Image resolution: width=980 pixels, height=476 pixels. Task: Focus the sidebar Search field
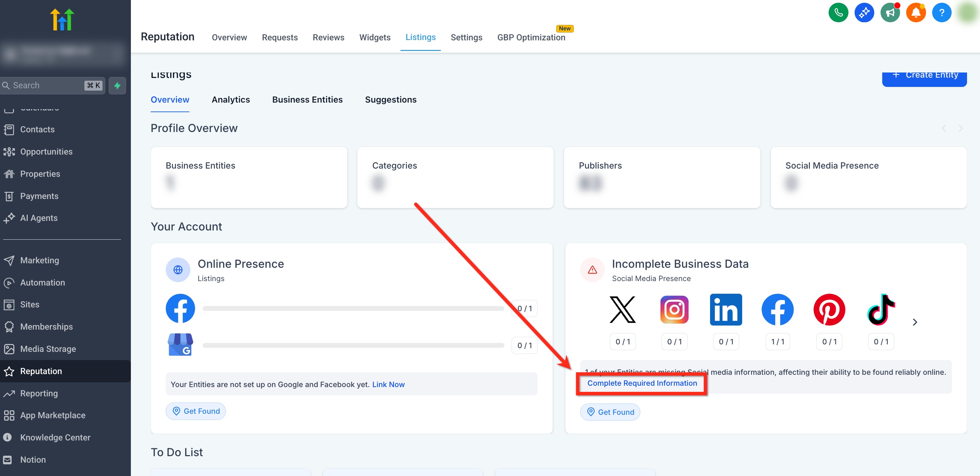pyautogui.click(x=53, y=85)
